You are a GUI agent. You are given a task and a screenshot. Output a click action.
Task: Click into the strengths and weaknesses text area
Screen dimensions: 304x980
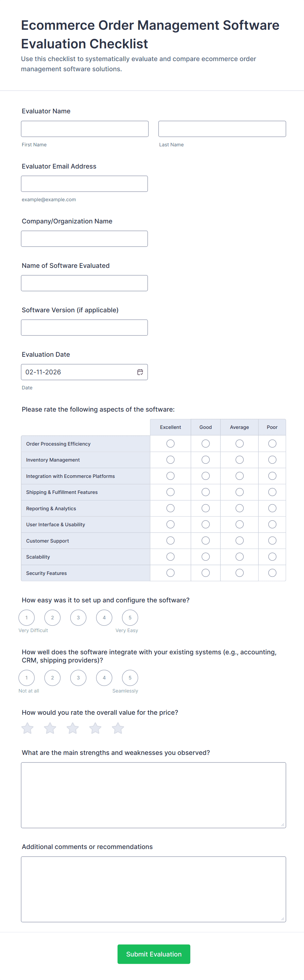click(153, 795)
